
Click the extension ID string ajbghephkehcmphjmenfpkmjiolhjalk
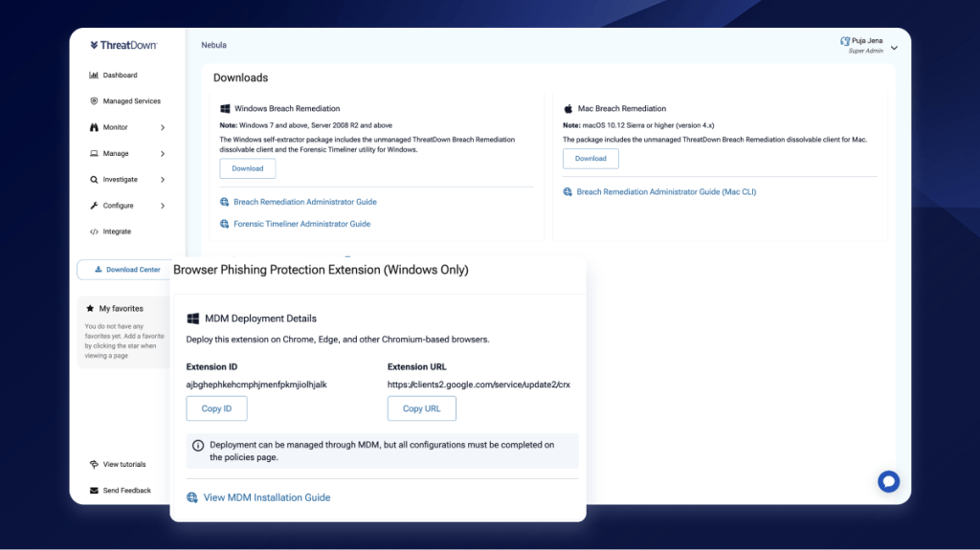pos(256,385)
